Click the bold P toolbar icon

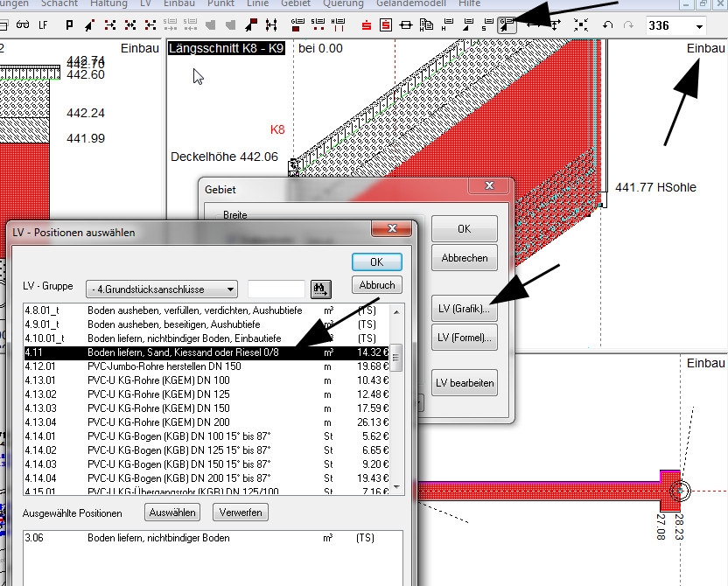coord(71,25)
